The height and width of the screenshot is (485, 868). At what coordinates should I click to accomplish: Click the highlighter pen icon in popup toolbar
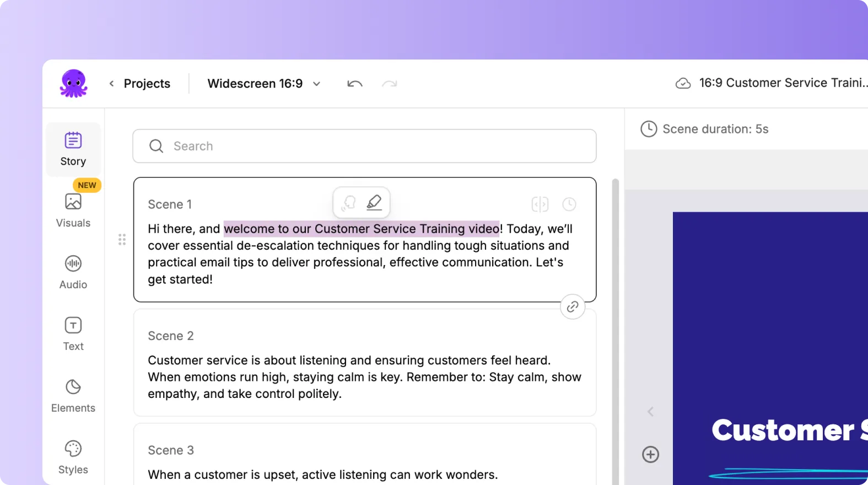pos(374,203)
